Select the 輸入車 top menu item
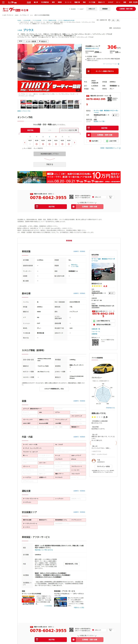This screenshot has height=644, width=138. 36,2
